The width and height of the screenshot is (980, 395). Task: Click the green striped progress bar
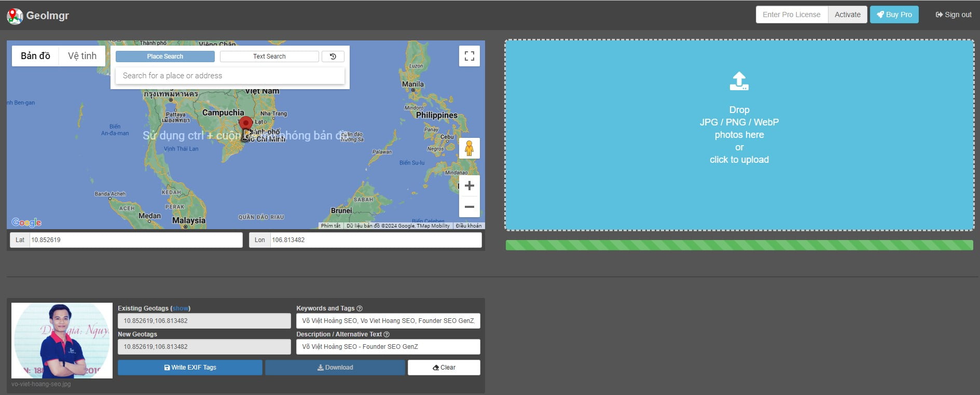(739, 245)
